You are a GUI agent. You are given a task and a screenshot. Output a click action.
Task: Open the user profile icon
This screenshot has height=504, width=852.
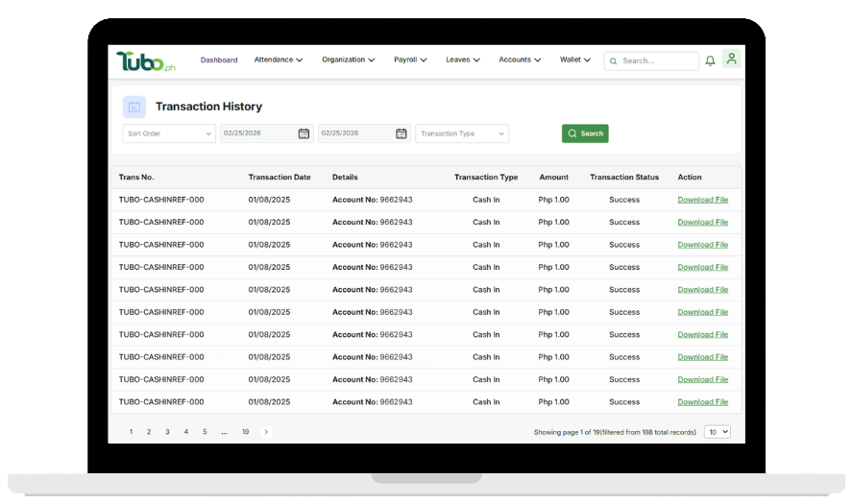coord(731,60)
